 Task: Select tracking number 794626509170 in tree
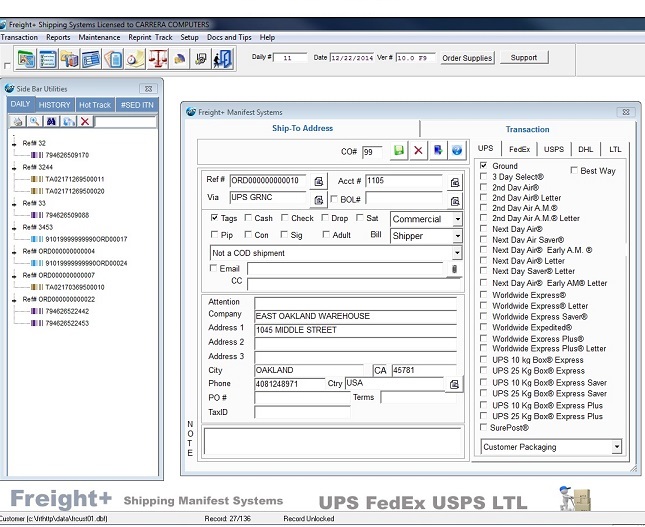(67, 155)
